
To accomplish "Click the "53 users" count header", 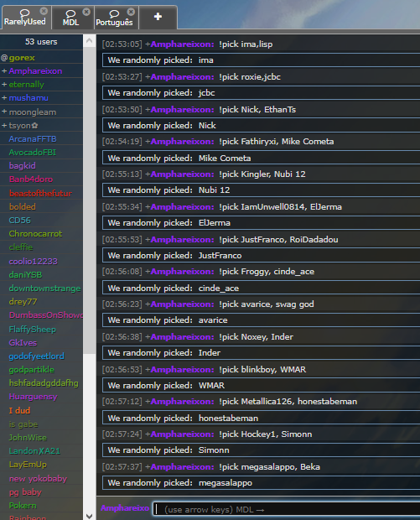I will click(x=41, y=42).
